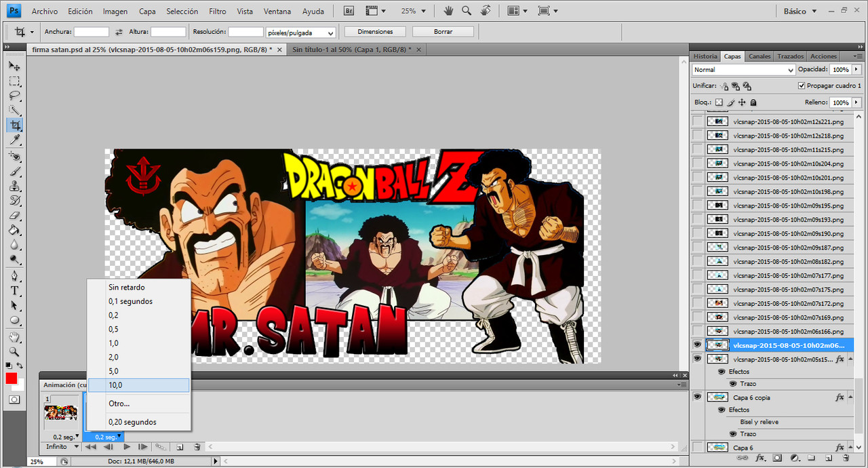
Task: Select the Eraser tool
Action: tap(14, 215)
